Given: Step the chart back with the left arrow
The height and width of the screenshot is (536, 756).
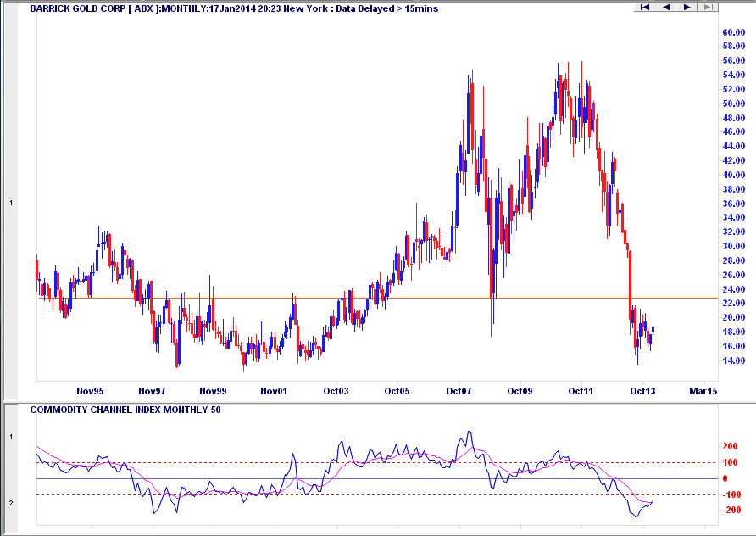Looking at the screenshot, I should coord(666,8).
